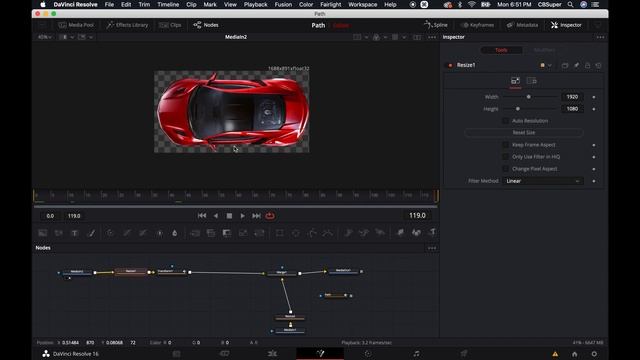
Task: Add a Rectangle mask tool
Action: tap(280, 233)
